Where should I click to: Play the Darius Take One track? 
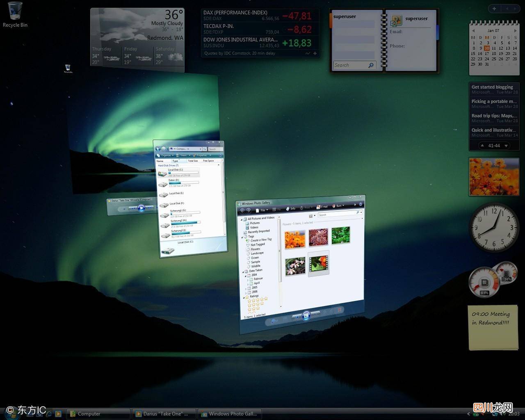[x=141, y=208]
